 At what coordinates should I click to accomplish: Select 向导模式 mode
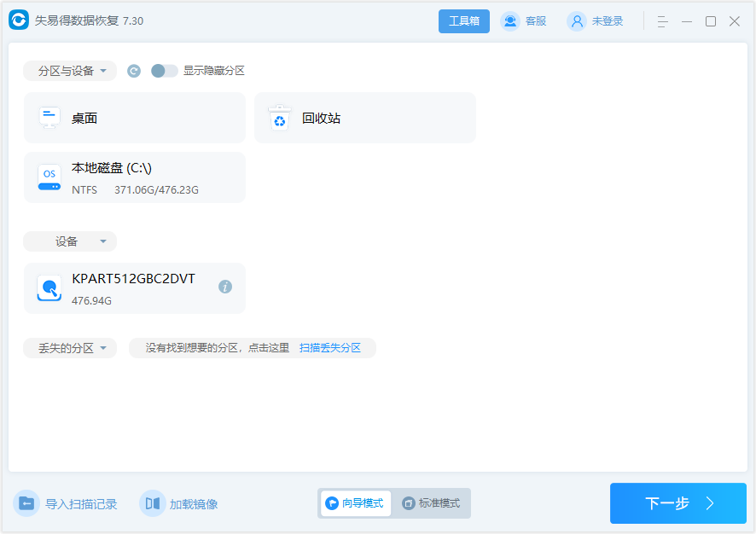[x=355, y=503]
